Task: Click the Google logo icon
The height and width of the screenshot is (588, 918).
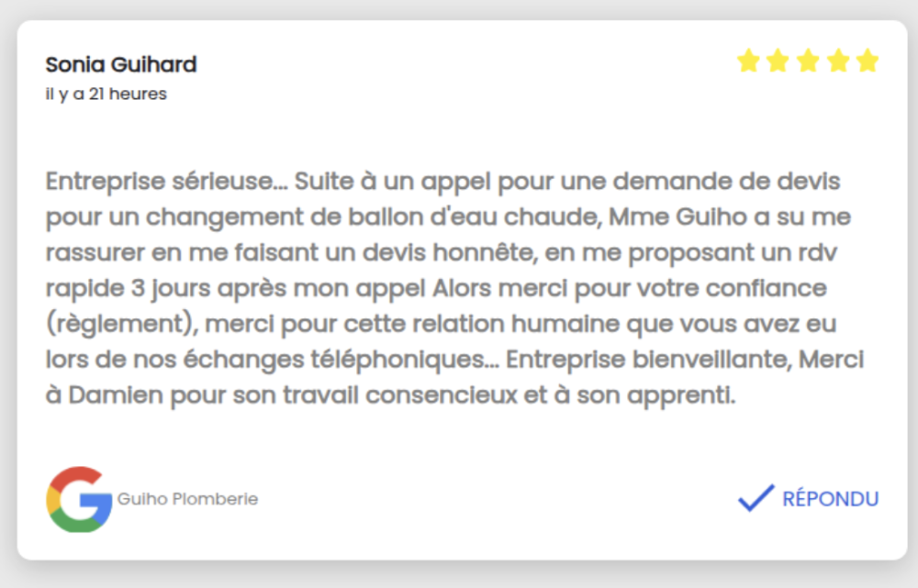Action: point(79,499)
